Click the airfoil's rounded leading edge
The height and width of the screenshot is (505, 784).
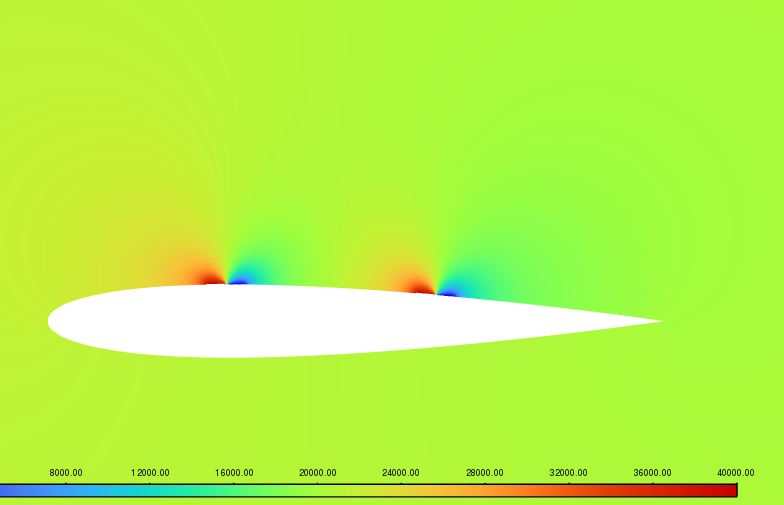[52, 321]
